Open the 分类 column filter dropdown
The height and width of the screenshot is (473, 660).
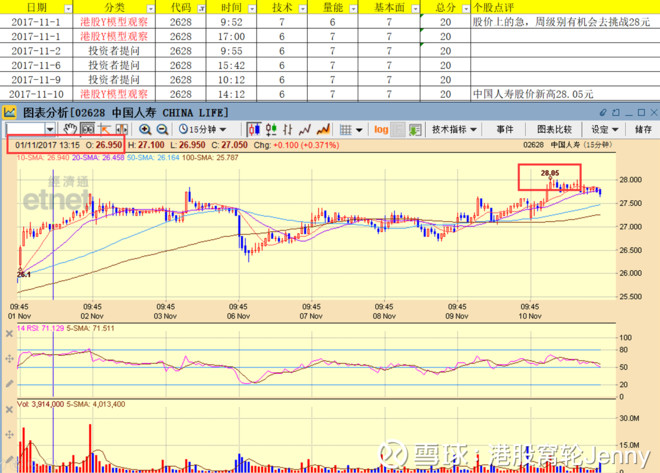click(150, 8)
